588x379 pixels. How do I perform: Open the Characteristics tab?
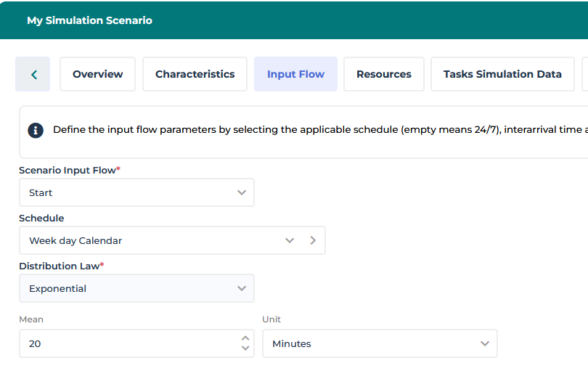click(x=195, y=74)
